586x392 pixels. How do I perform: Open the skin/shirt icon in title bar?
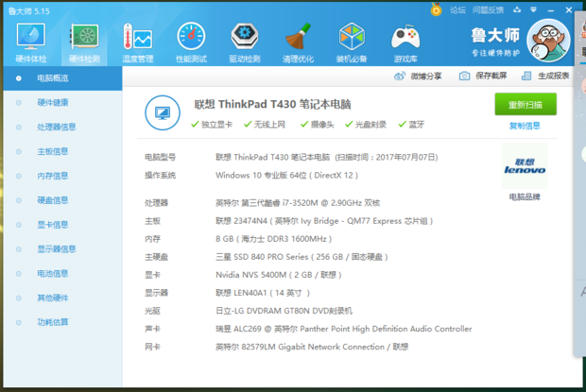coord(517,10)
